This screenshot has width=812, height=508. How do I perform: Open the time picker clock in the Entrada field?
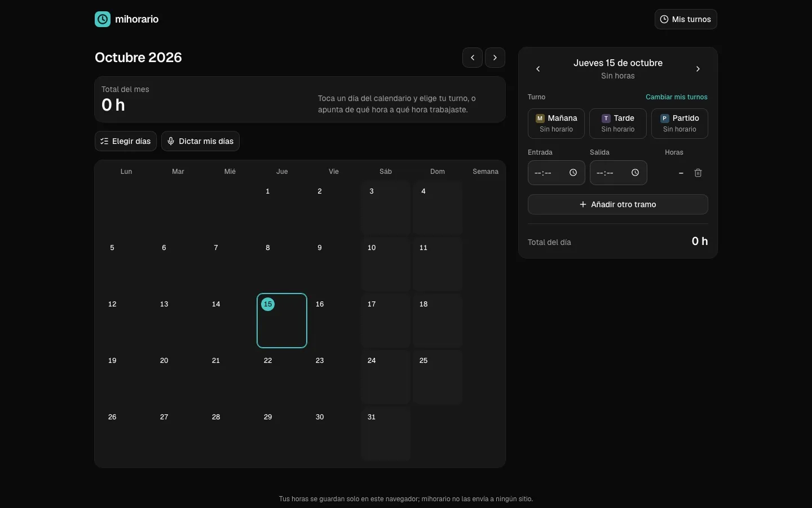pyautogui.click(x=573, y=173)
